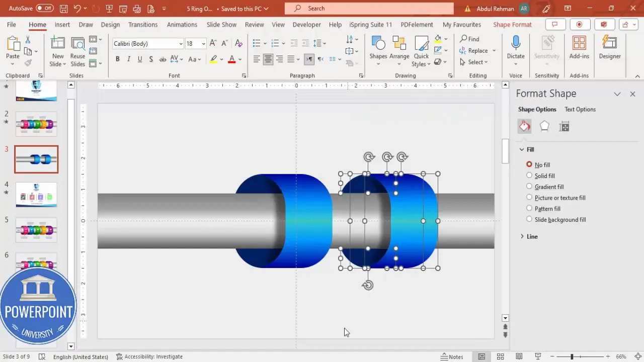The image size is (644, 362).
Task: Close the Format Shape pane
Action: [632, 94]
